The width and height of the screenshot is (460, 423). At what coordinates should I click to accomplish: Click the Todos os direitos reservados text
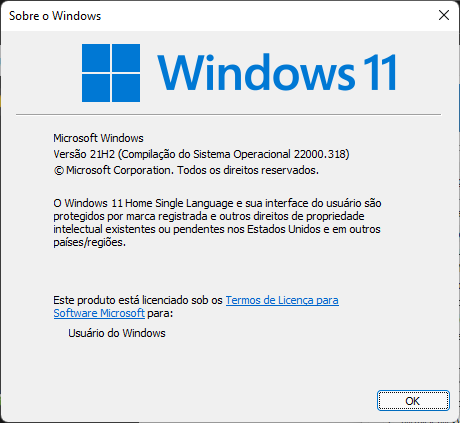[248, 170]
